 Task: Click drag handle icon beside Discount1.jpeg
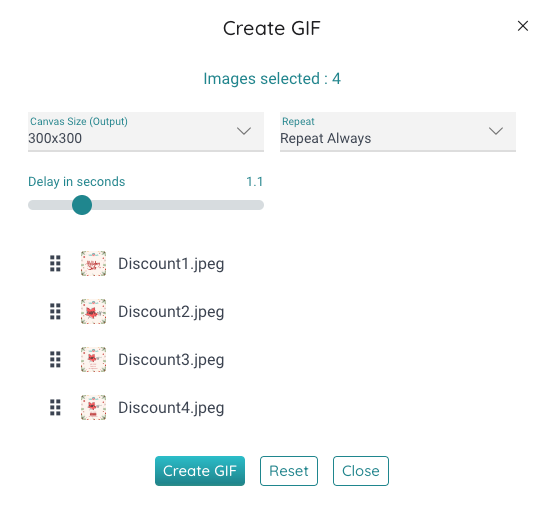click(55, 264)
